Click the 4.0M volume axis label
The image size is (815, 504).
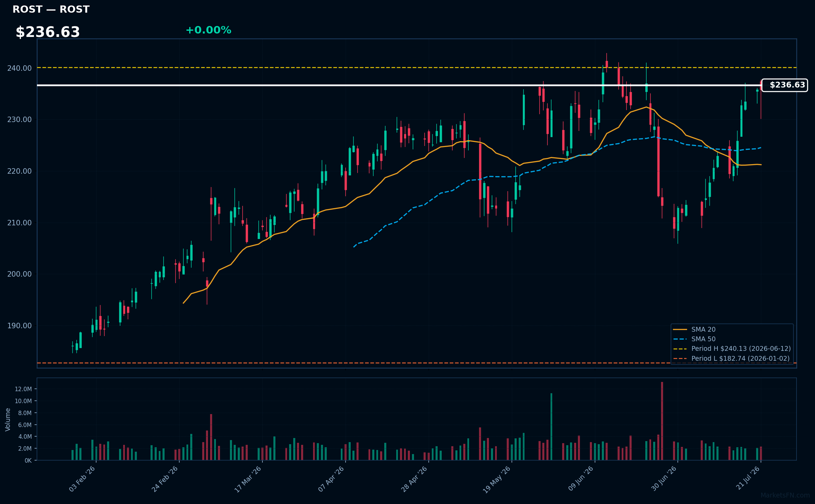click(25, 437)
